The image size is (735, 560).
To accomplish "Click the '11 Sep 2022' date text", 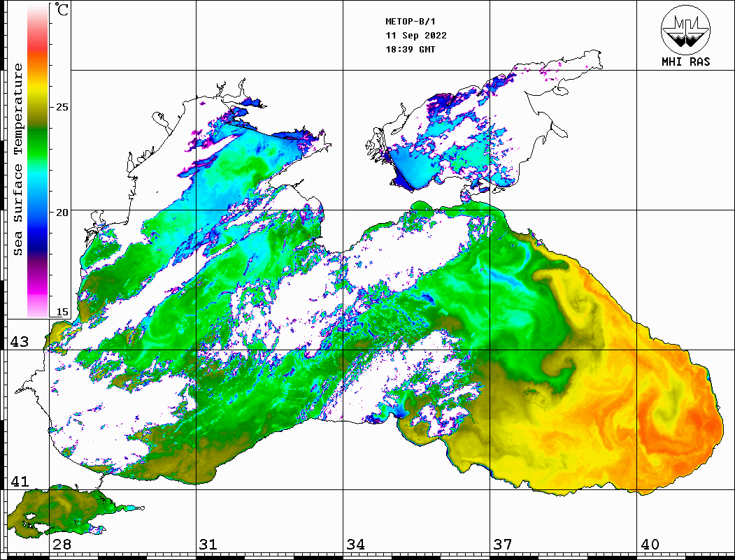I will (x=416, y=36).
